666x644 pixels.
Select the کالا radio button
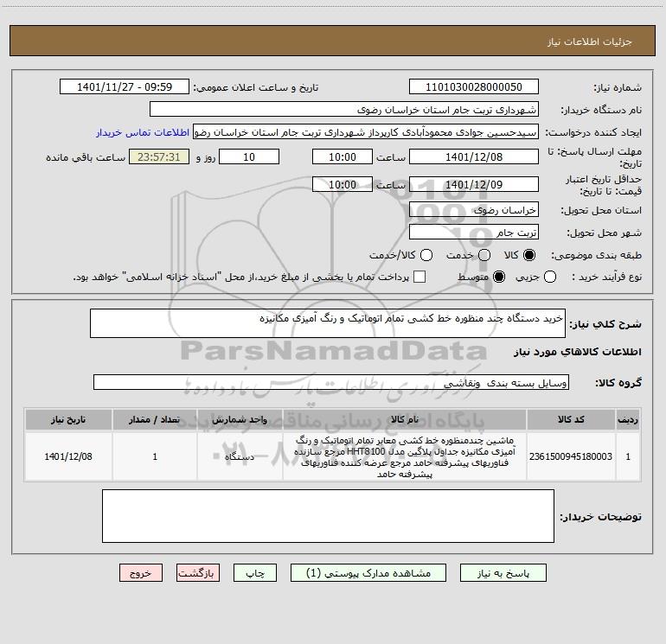[x=529, y=255]
